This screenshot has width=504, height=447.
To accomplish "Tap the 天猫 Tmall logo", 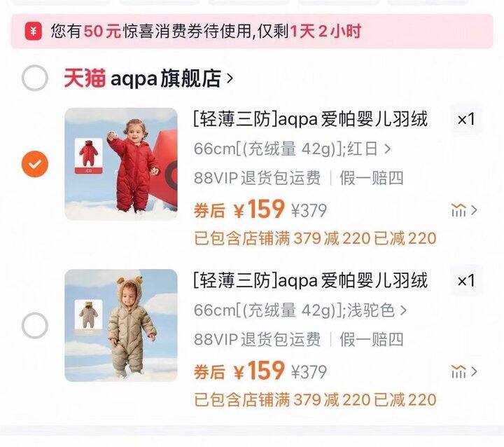I will [x=85, y=78].
